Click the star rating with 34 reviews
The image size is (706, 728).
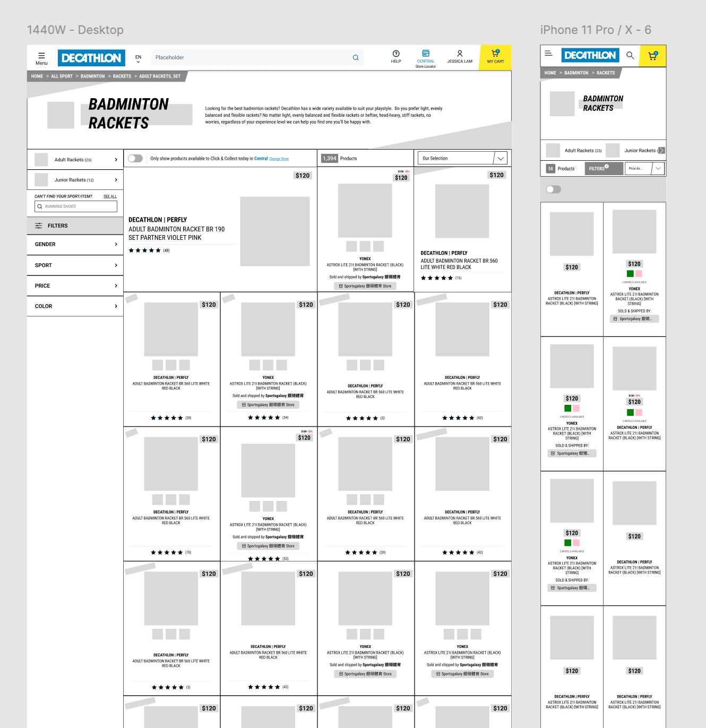[264, 418]
